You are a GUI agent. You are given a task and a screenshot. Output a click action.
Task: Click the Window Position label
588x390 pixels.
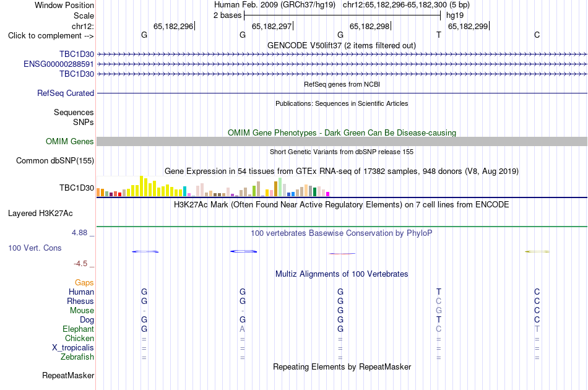64,5
